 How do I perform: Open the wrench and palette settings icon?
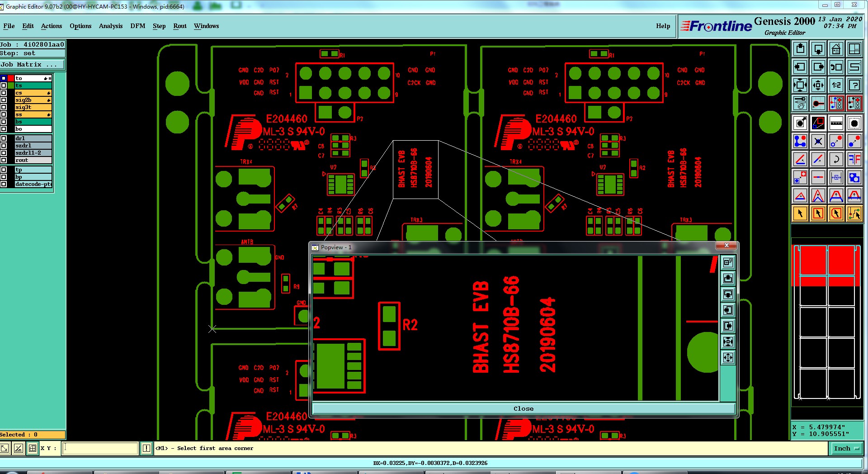[x=800, y=103]
